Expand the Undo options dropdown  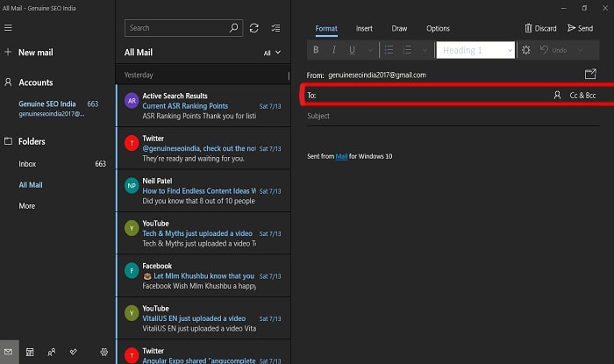click(x=581, y=50)
